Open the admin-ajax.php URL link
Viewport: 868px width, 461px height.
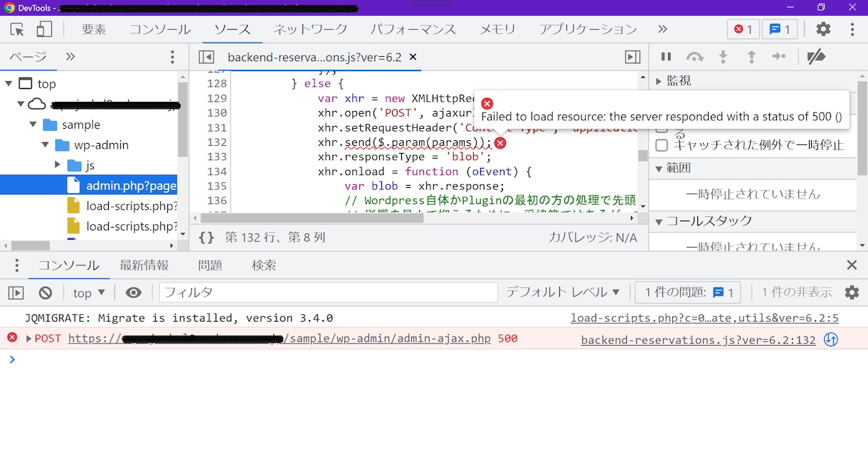280,339
